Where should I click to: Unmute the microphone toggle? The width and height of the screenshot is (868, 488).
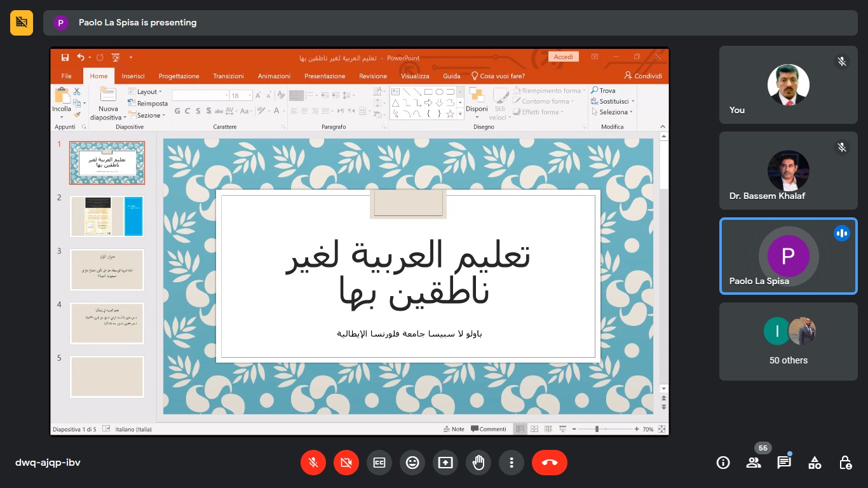coord(313,463)
